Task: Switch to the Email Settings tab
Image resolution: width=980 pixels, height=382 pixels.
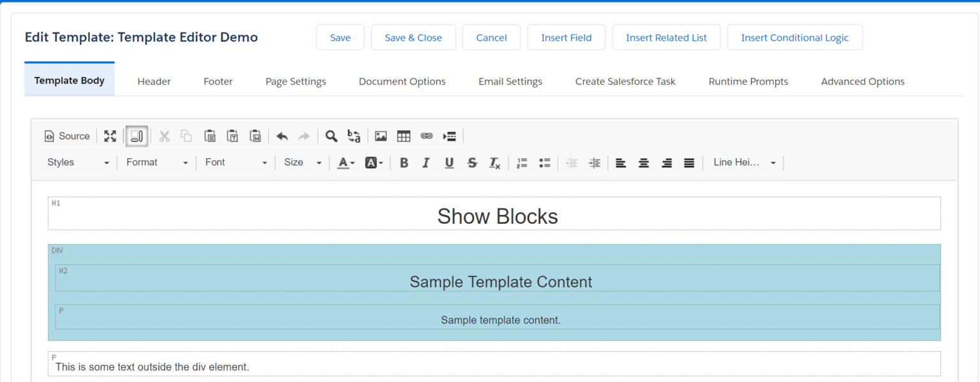Action: (510, 81)
